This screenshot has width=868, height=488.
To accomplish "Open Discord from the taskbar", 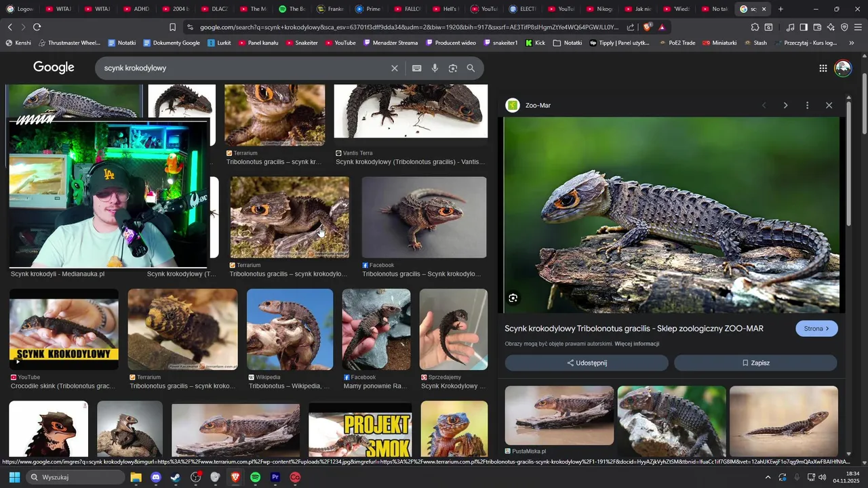I will point(155,477).
